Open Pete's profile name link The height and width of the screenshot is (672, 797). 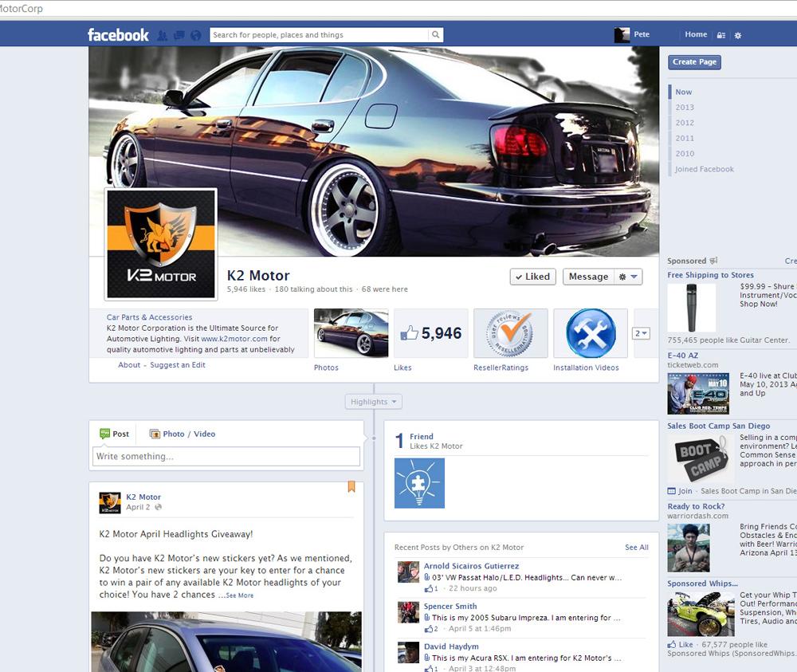coord(642,34)
